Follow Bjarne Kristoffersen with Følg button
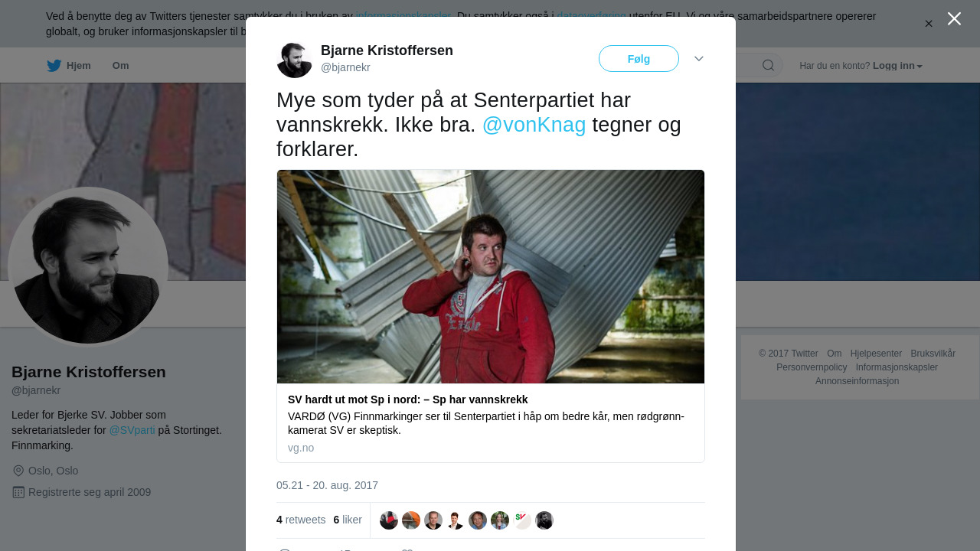 (639, 59)
